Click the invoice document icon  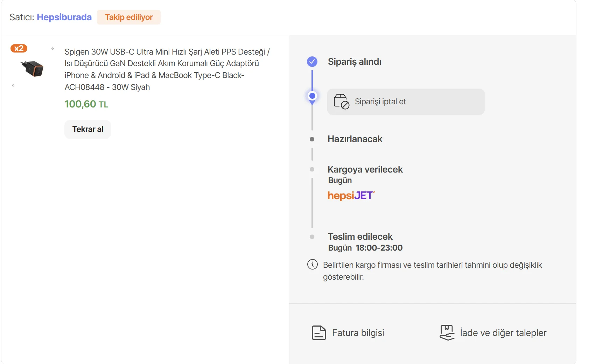[318, 333]
